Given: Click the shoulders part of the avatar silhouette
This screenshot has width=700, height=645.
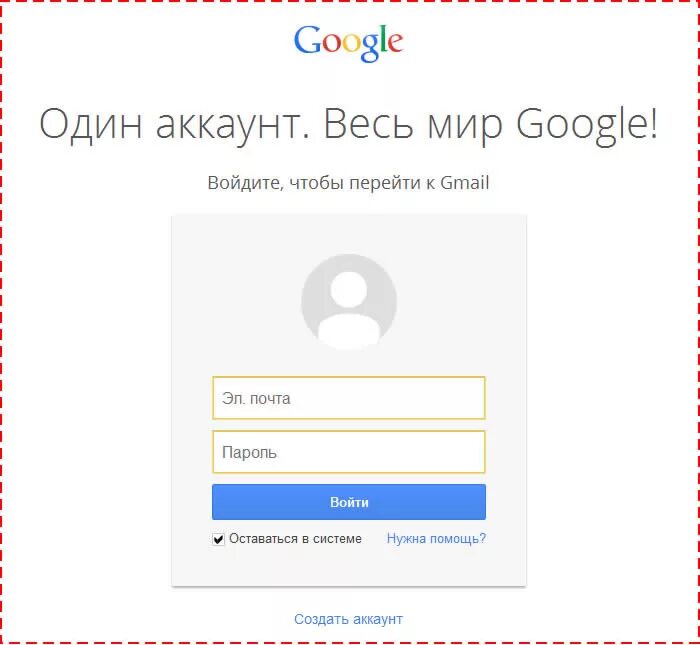Looking at the screenshot, I should coord(349,332).
